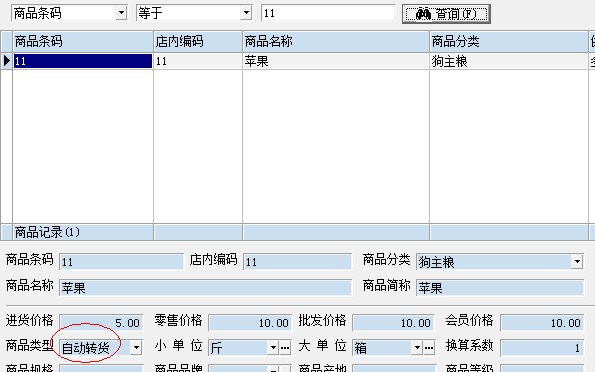The image size is (595, 372).
Task: Click the 店内编码 column header
Action: tap(198, 41)
